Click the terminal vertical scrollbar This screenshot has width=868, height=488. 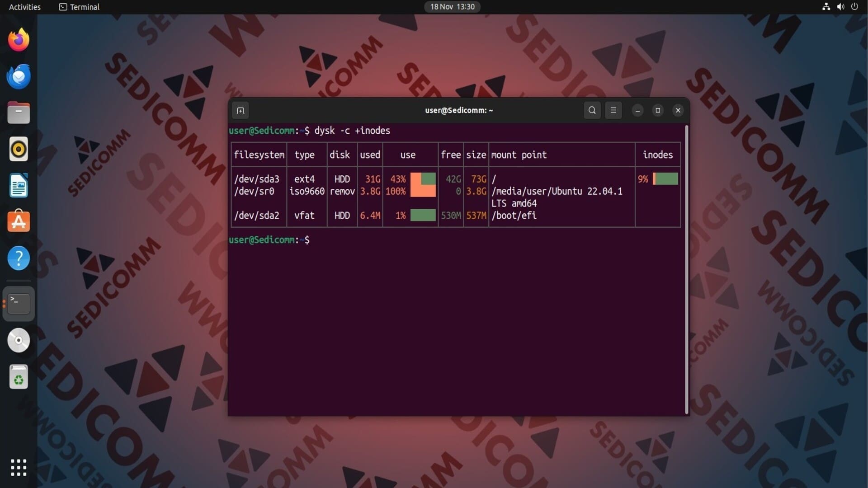686,270
